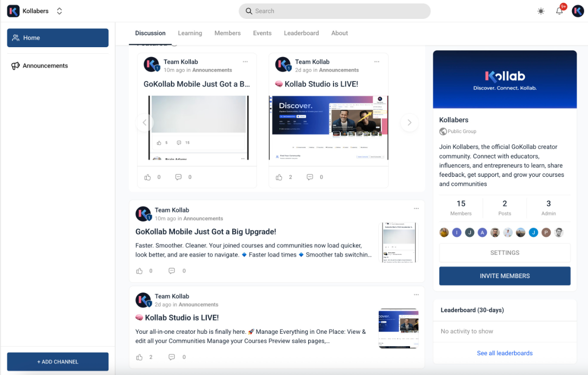The width and height of the screenshot is (588, 375).
Task: Click the Kollab banner image
Action: coord(505,79)
